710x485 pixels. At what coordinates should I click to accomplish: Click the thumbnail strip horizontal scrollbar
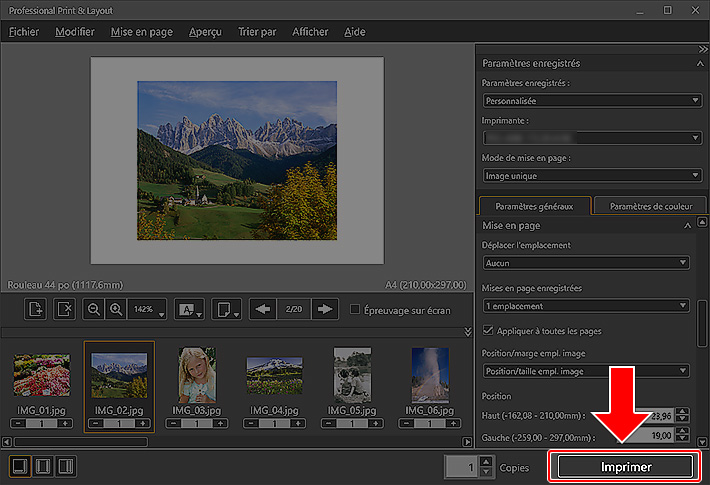(80, 441)
